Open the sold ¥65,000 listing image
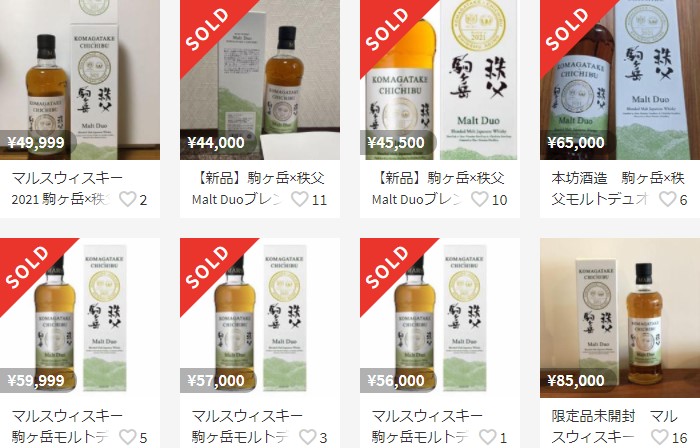 (620, 80)
